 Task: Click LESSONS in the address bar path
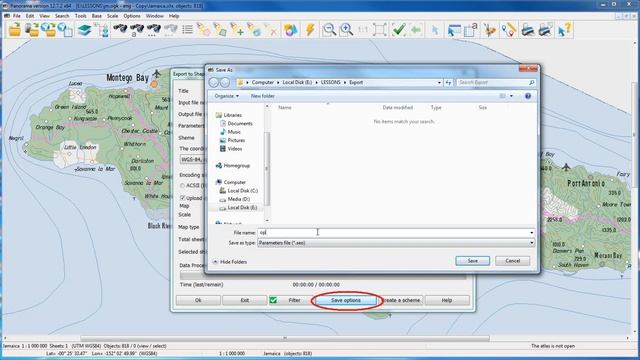330,82
